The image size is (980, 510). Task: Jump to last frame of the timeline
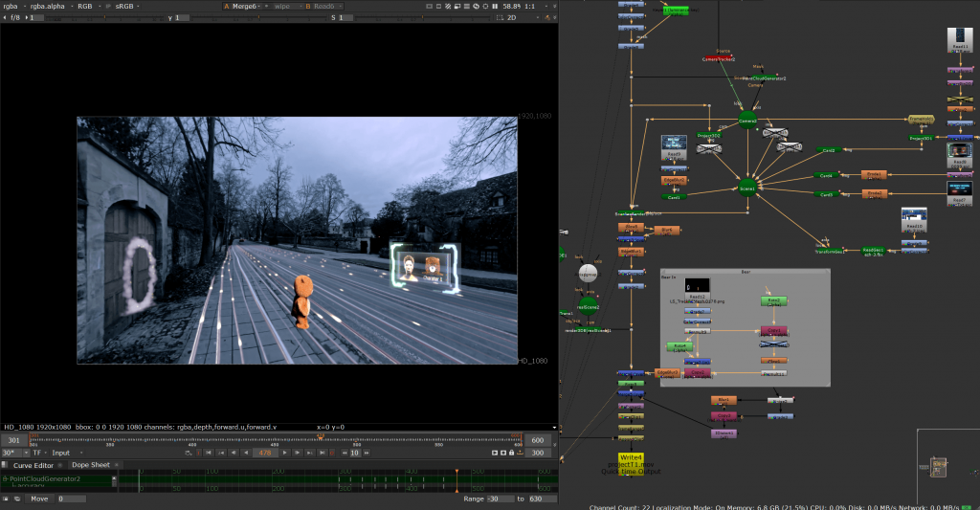(322, 453)
